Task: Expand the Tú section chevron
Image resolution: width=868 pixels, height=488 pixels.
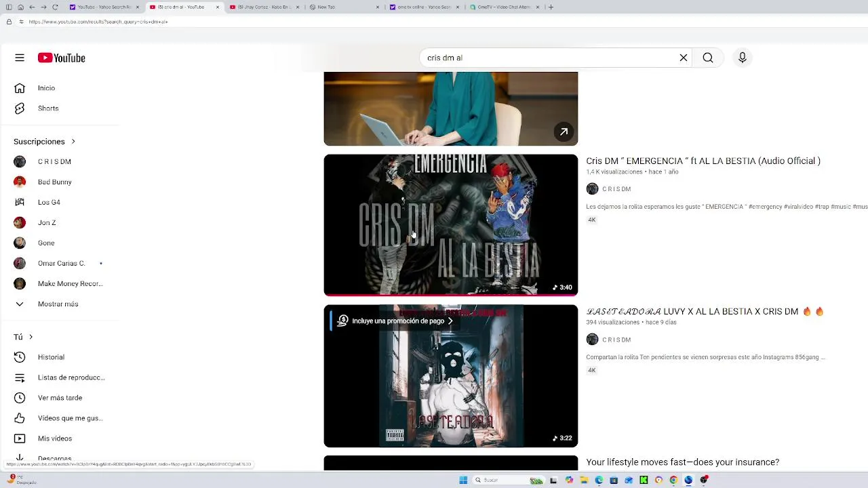Action: [31, 337]
